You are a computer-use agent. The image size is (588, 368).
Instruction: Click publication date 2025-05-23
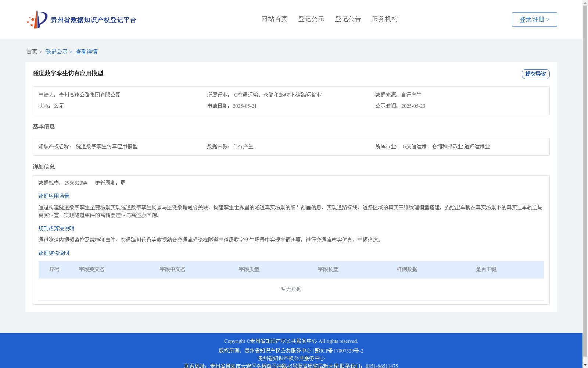click(413, 106)
